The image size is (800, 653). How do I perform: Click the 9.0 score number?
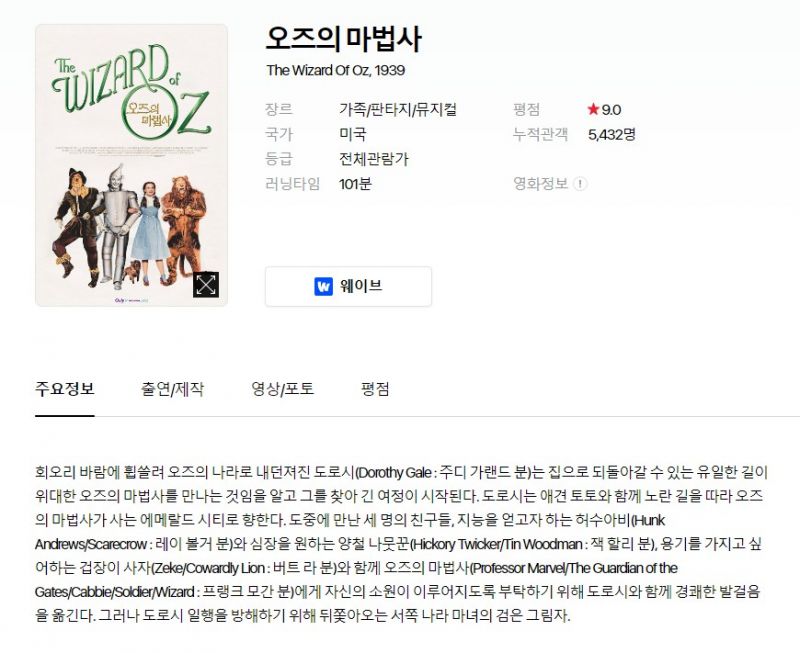click(x=611, y=110)
